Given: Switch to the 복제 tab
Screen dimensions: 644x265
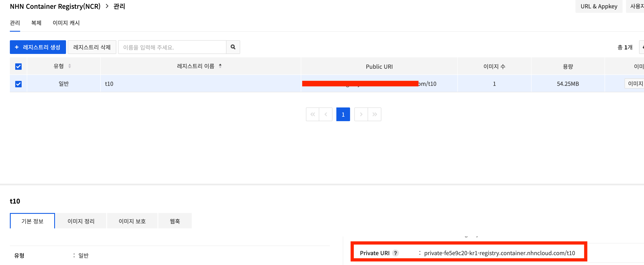Looking at the screenshot, I should click(x=36, y=23).
